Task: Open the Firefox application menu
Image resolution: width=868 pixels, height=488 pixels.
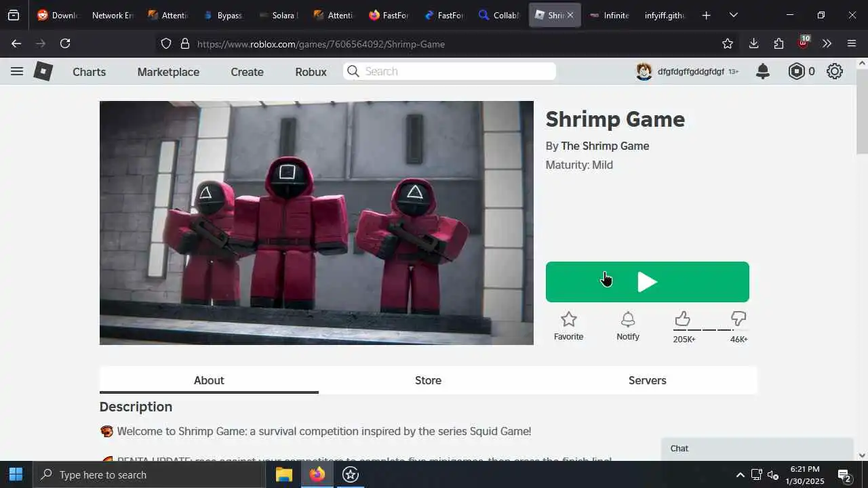Action: coord(852,43)
